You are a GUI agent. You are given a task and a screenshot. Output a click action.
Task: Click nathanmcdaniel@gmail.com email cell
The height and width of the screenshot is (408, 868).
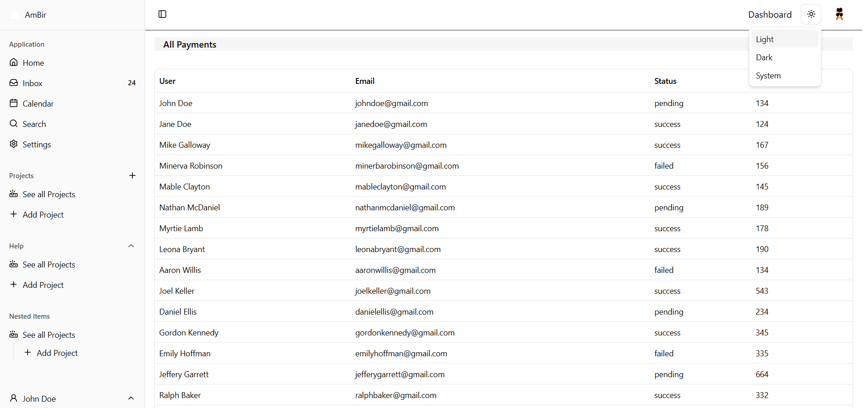(405, 208)
